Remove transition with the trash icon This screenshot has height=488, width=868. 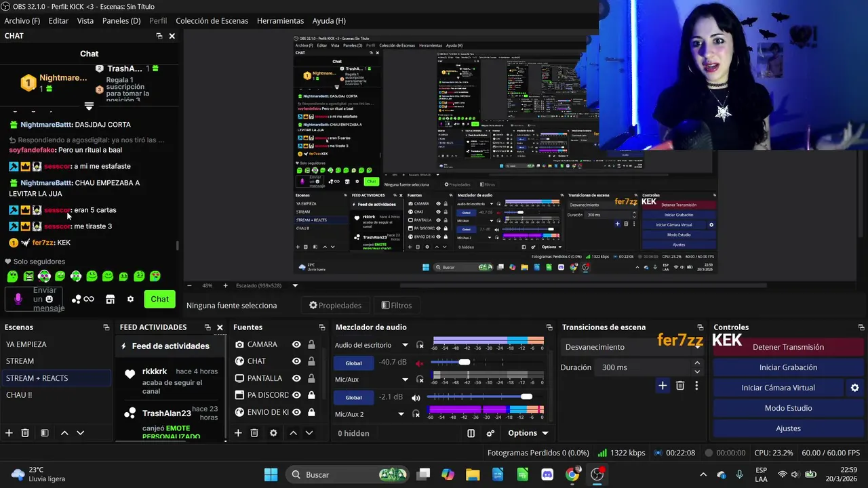(x=680, y=386)
